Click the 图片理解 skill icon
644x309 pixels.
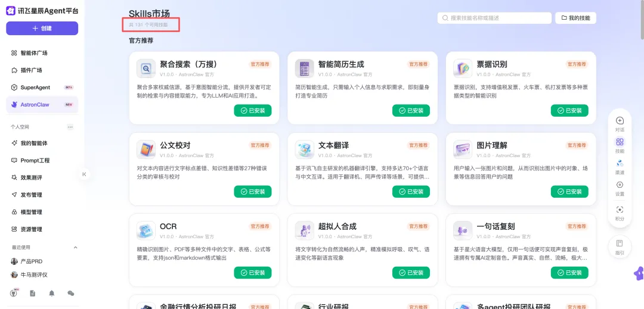tap(463, 149)
